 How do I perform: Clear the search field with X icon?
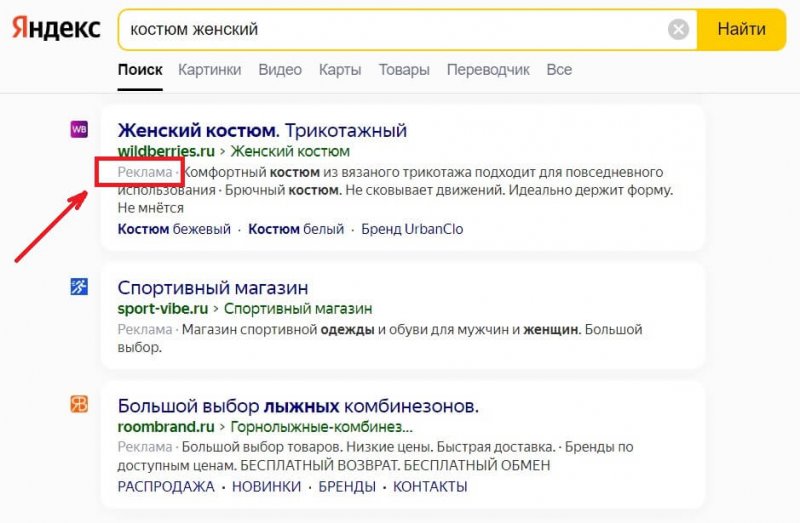tap(679, 30)
